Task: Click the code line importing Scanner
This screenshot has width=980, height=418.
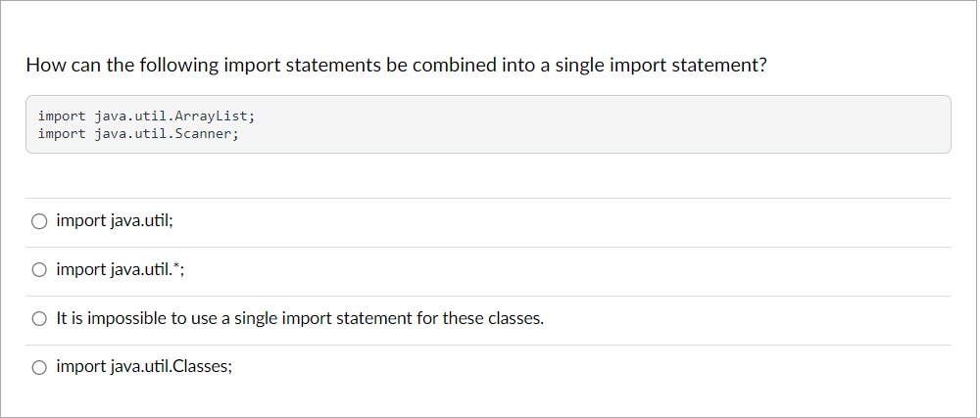Action: pos(138,133)
